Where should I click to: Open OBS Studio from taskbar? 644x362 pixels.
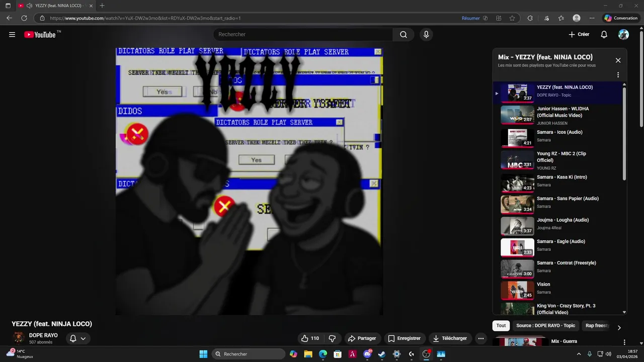pyautogui.click(x=426, y=354)
